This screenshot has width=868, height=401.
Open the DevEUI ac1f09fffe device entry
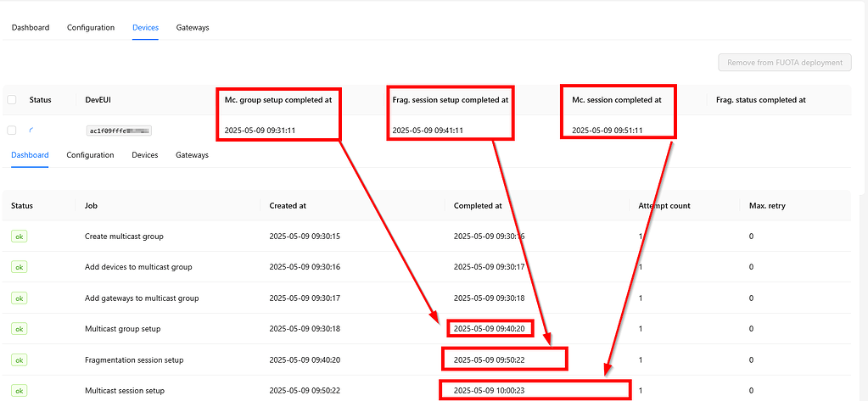coord(119,131)
